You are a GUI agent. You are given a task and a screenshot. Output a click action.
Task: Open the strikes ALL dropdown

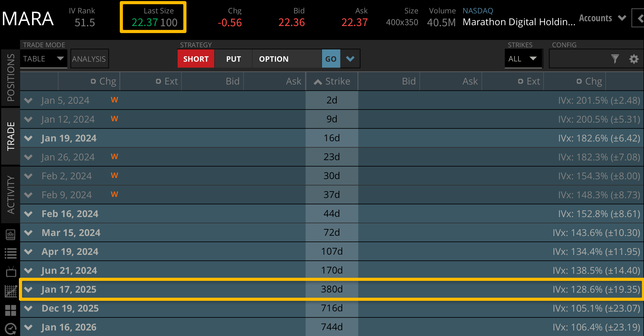tap(523, 59)
